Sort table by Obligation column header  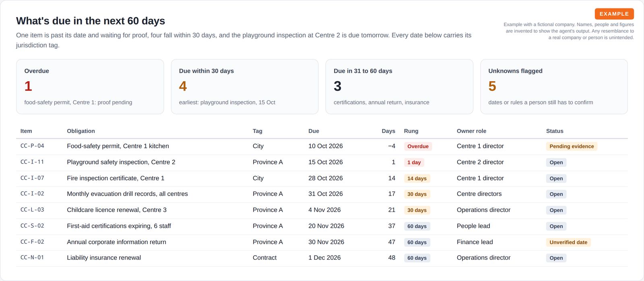[x=81, y=131]
